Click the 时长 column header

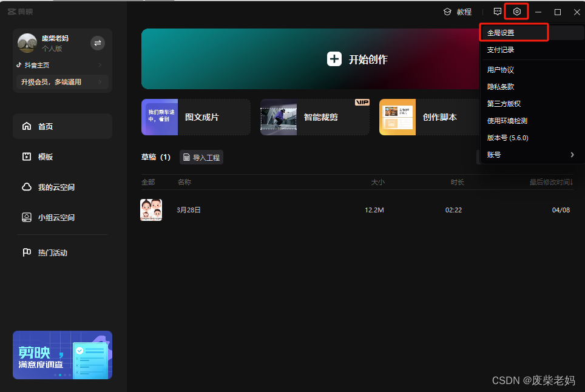click(x=457, y=182)
